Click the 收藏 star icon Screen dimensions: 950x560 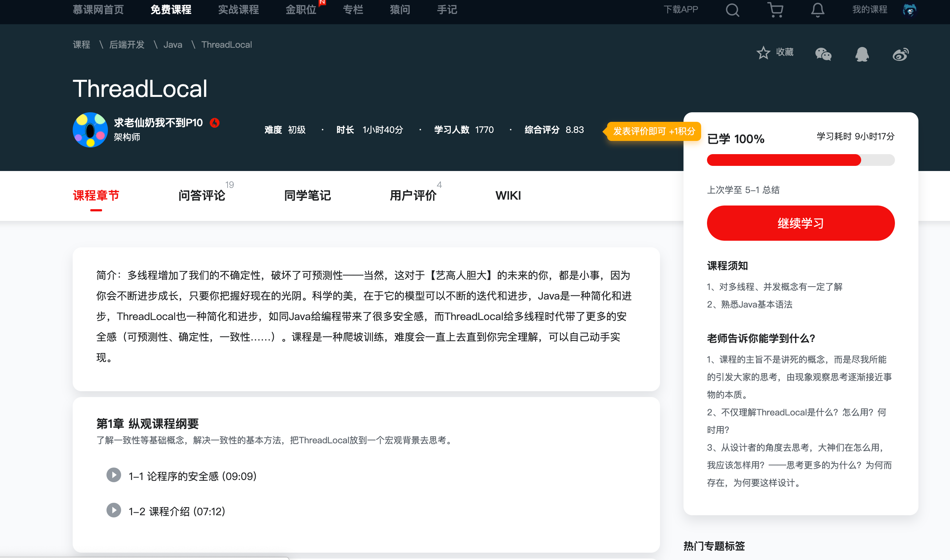tap(763, 52)
